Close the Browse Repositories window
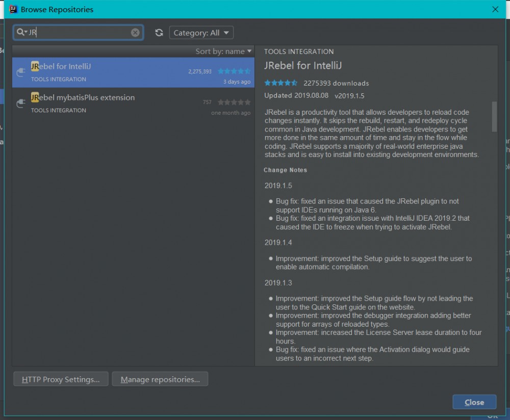 pyautogui.click(x=495, y=9)
